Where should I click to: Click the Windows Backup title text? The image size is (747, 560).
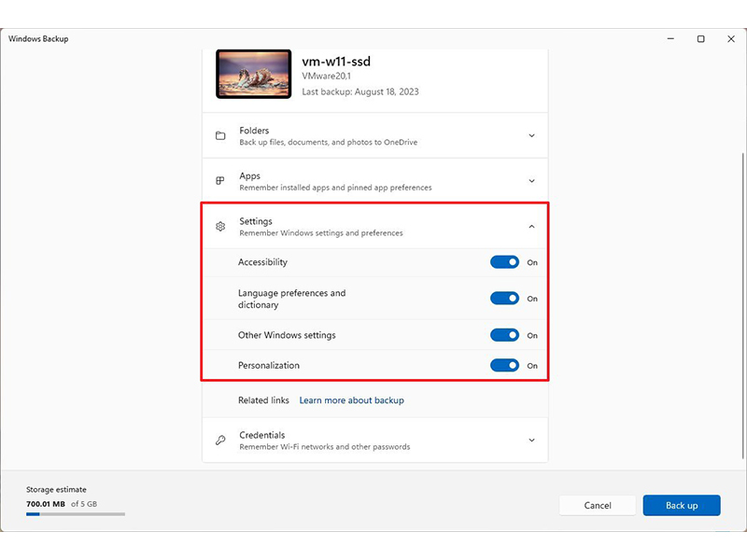[x=38, y=39]
